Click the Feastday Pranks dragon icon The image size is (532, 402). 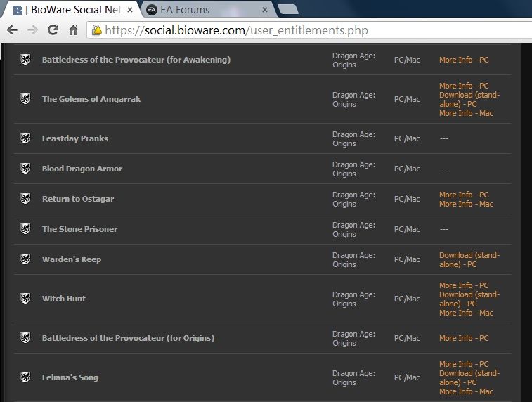click(x=25, y=138)
